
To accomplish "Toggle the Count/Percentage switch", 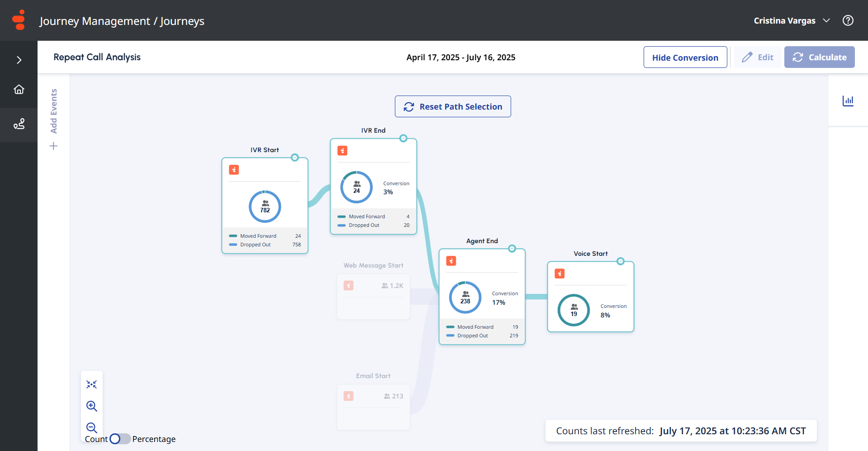I will pyautogui.click(x=120, y=439).
